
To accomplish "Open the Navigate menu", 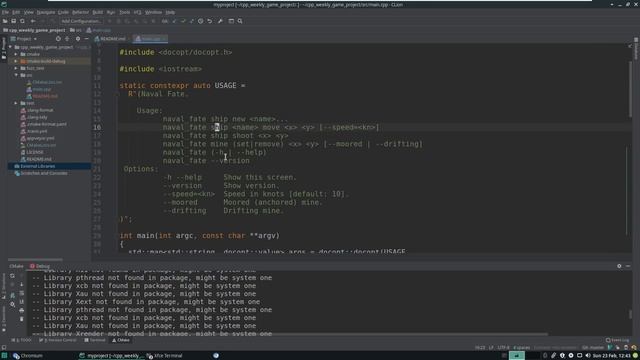I will point(46,12).
